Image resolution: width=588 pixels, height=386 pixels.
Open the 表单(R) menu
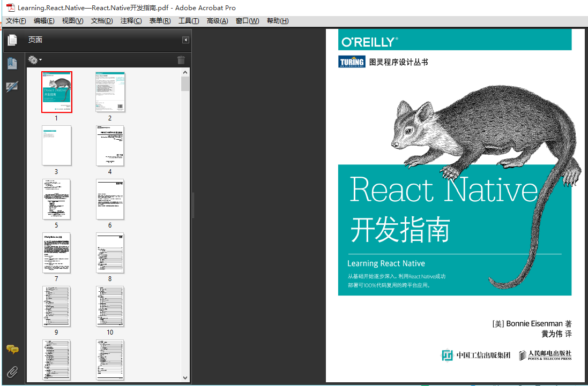(160, 21)
